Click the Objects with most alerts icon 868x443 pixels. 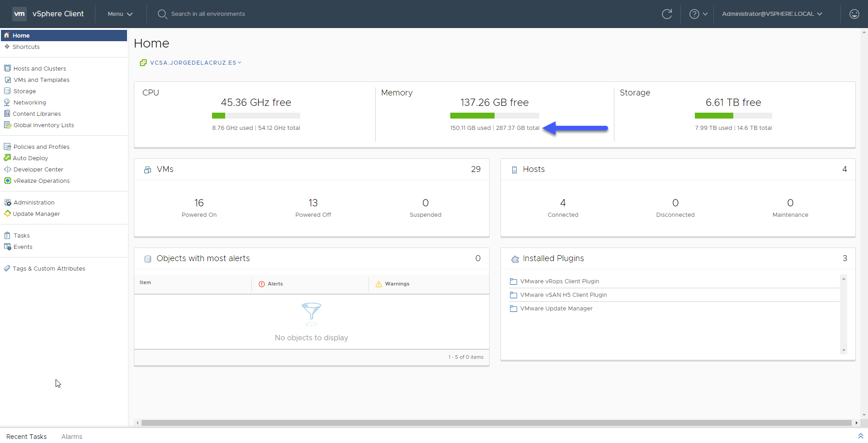(147, 259)
